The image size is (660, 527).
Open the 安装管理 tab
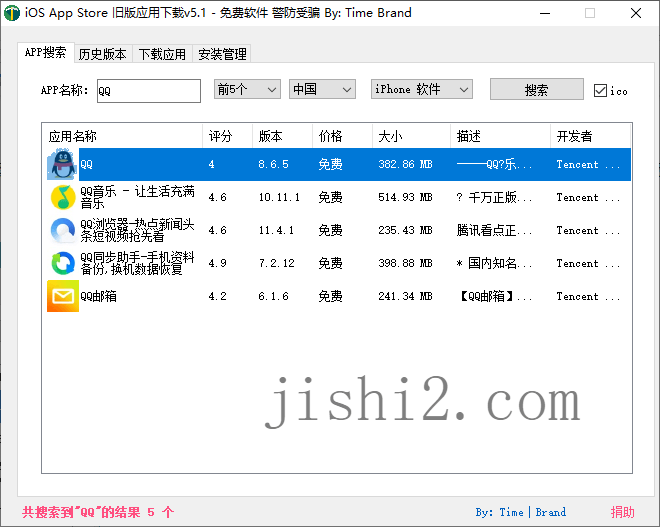coord(222,54)
